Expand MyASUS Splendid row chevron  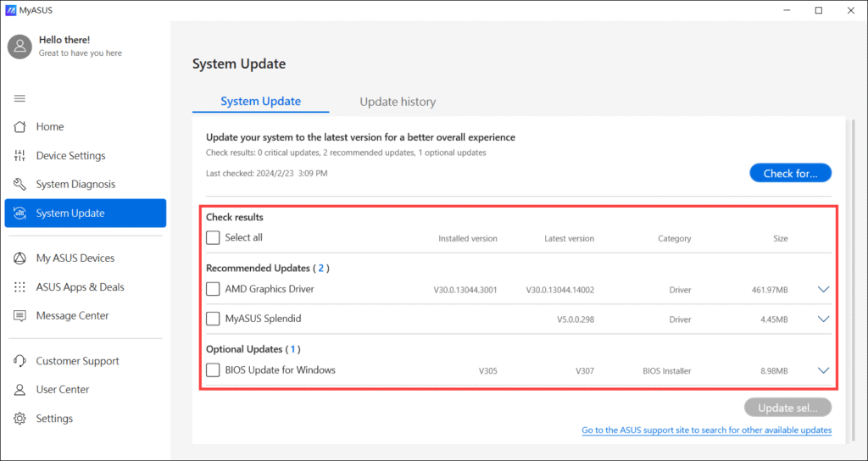(x=822, y=319)
